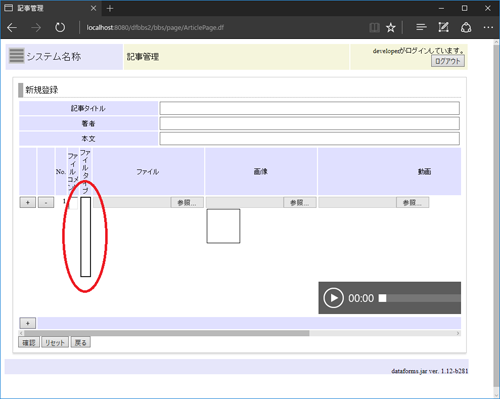Screen dimensions: 500x399
Task: Refresh the page with the reload icon
Action: (60, 27)
